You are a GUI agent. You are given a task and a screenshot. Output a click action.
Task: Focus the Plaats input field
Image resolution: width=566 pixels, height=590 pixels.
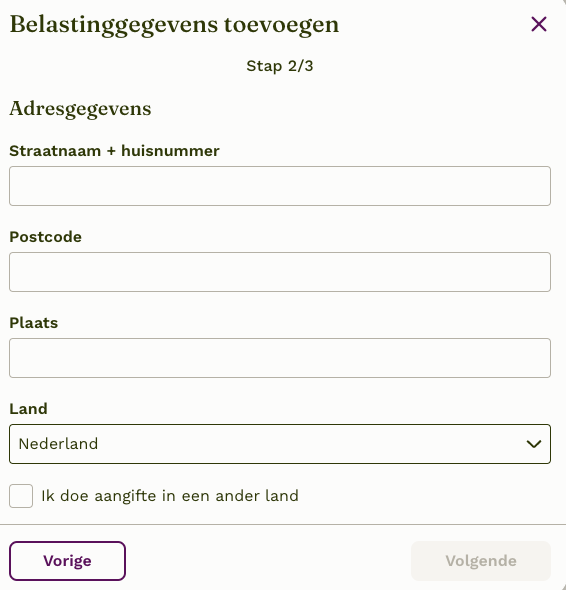(x=280, y=358)
